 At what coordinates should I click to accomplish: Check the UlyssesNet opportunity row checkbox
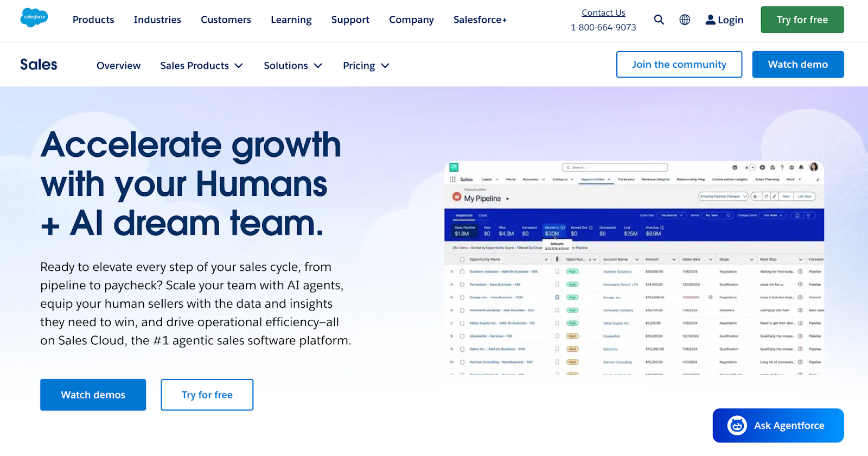coord(462,336)
